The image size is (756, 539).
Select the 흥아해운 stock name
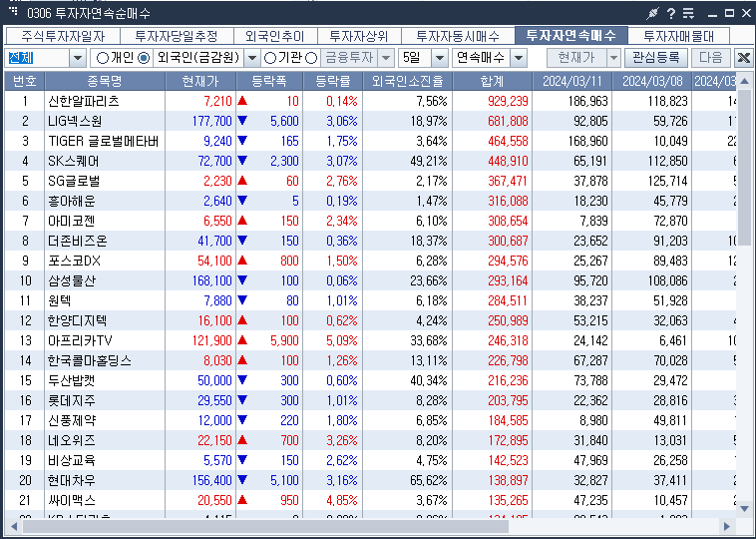tap(72, 201)
